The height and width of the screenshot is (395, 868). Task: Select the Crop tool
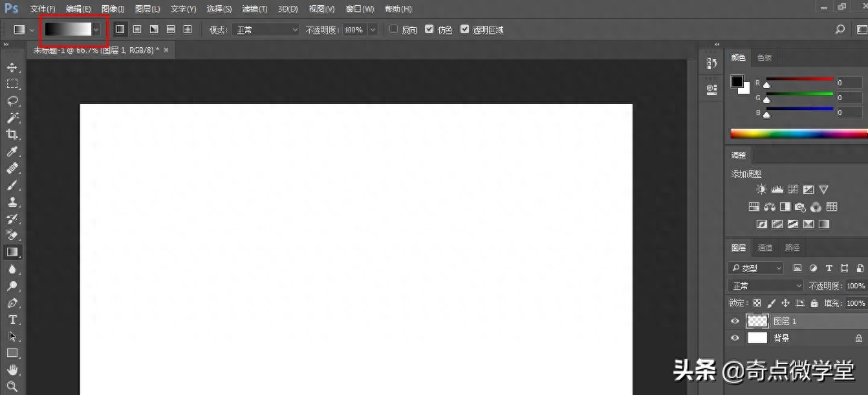pos(12,134)
